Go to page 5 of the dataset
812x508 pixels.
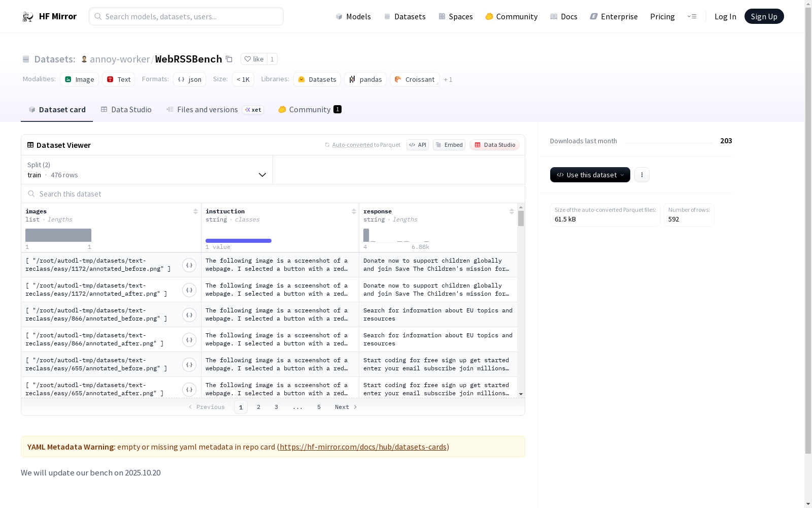[319, 407]
